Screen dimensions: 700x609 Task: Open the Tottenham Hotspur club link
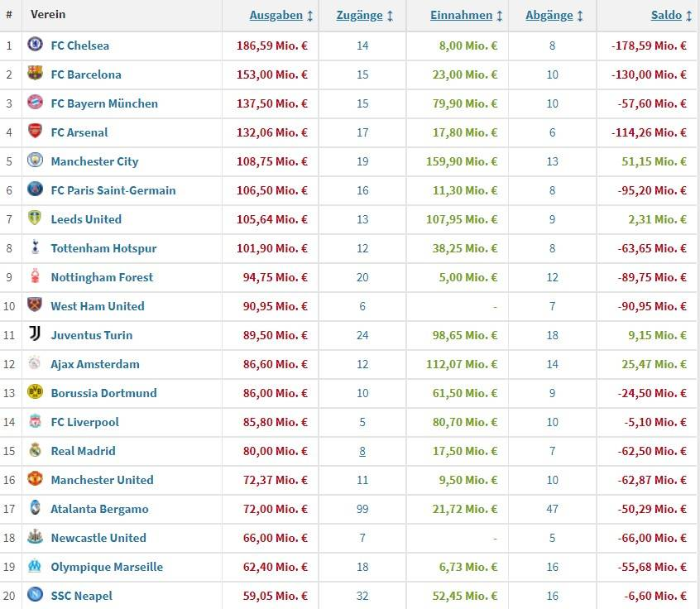(103, 249)
